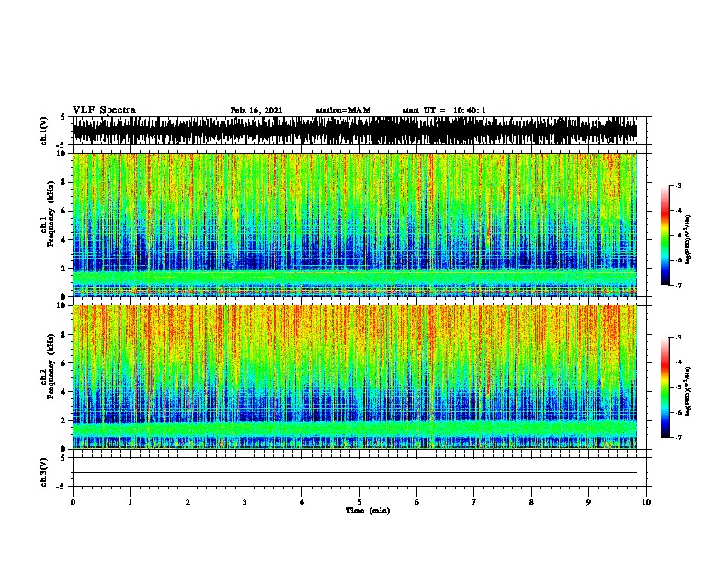The height and width of the screenshot is (563, 728).
Task: Click the "Time (min)" axis label
Action: pos(368,511)
